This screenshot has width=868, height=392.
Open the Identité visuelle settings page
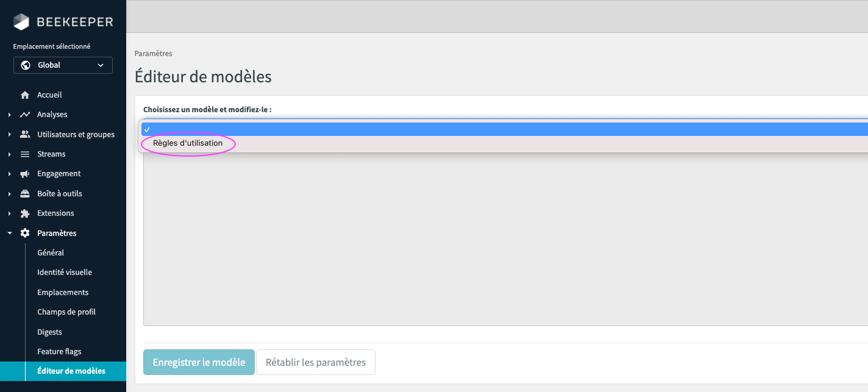(x=64, y=272)
